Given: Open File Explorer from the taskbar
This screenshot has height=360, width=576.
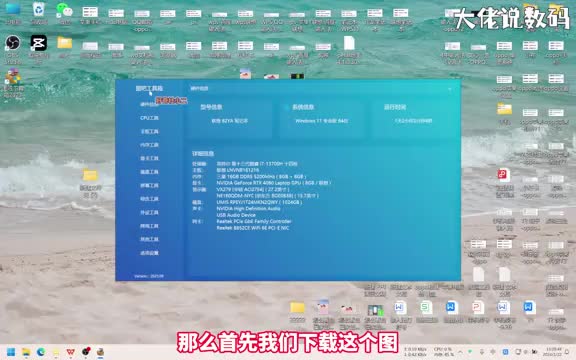Looking at the screenshot, I should [26, 352].
